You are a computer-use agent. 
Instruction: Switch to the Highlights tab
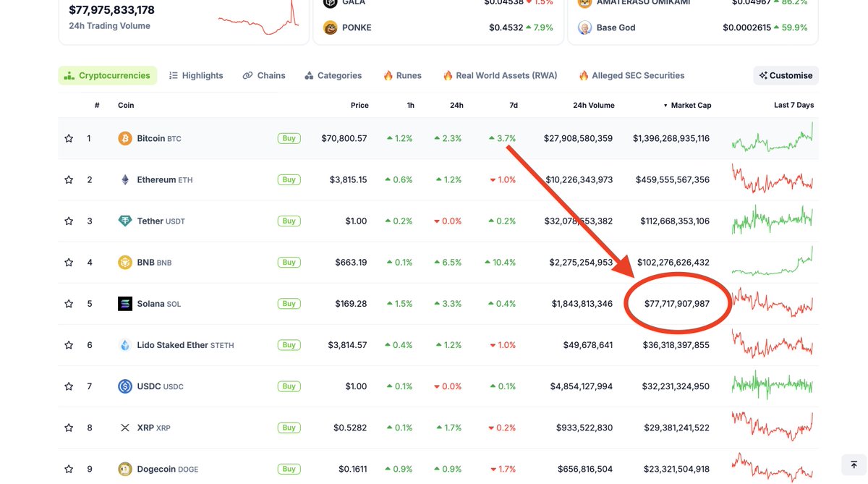click(x=196, y=75)
